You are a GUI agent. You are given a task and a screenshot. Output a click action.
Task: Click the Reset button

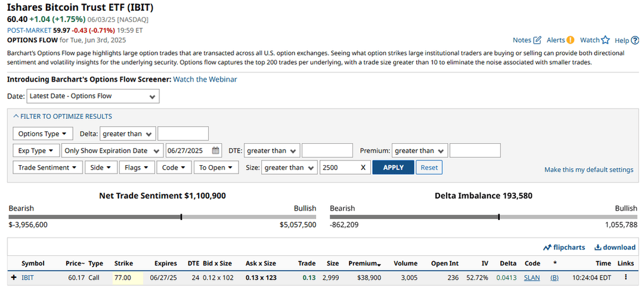coord(429,168)
